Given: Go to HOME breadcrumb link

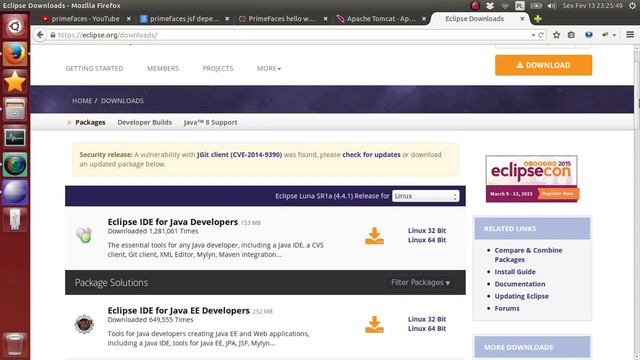Looking at the screenshot, I should tap(82, 100).
